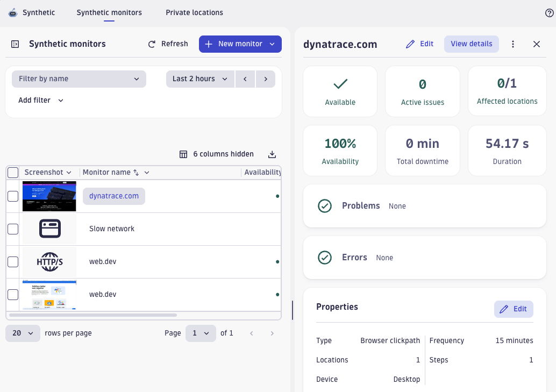Check the dynatrace.com row checkbox
Viewport: 556px width, 392px height.
pyautogui.click(x=13, y=196)
